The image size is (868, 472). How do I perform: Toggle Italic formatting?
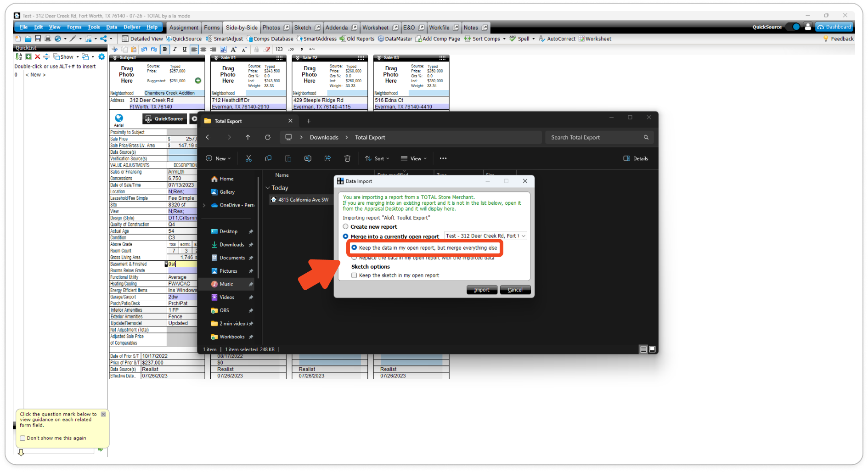175,49
